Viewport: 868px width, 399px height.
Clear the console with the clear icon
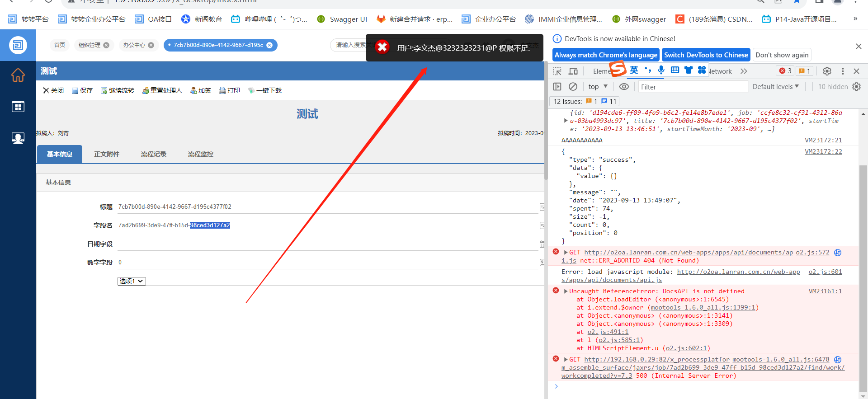point(573,87)
